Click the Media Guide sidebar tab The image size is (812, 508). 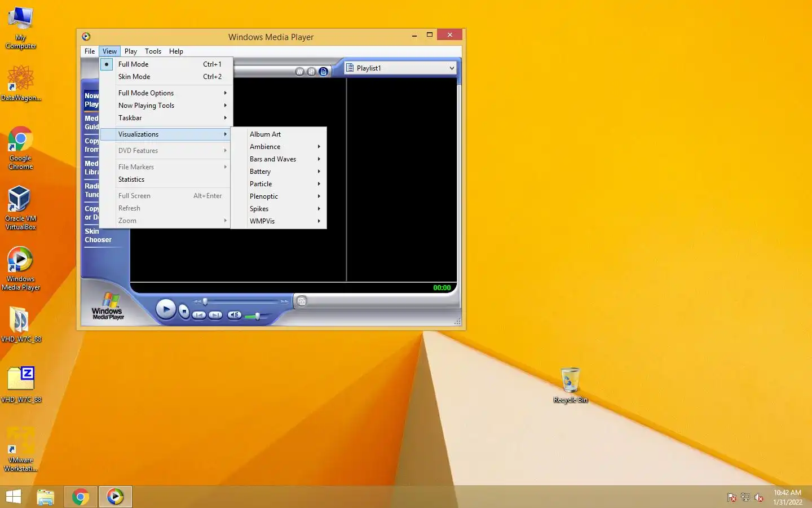pos(91,122)
